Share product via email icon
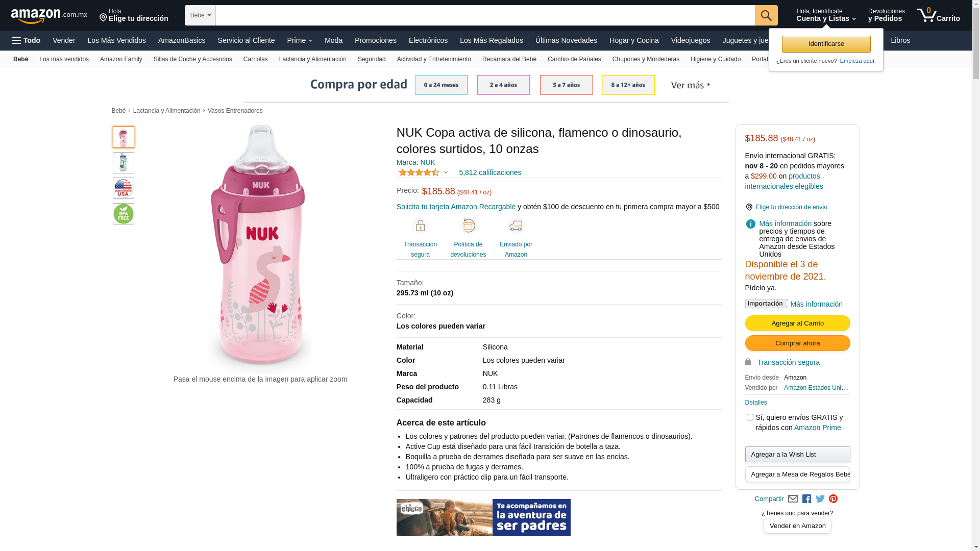 tap(793, 499)
